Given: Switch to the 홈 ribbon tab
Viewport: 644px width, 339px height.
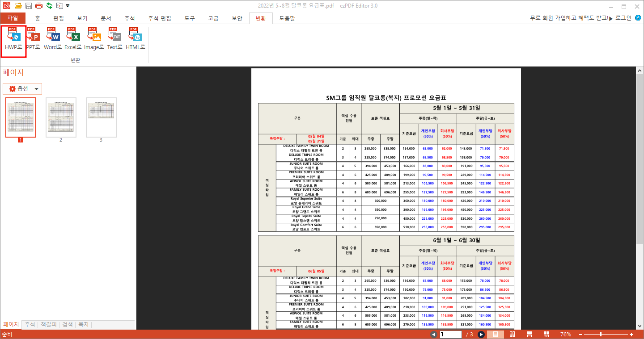Looking at the screenshot, I should (38, 18).
